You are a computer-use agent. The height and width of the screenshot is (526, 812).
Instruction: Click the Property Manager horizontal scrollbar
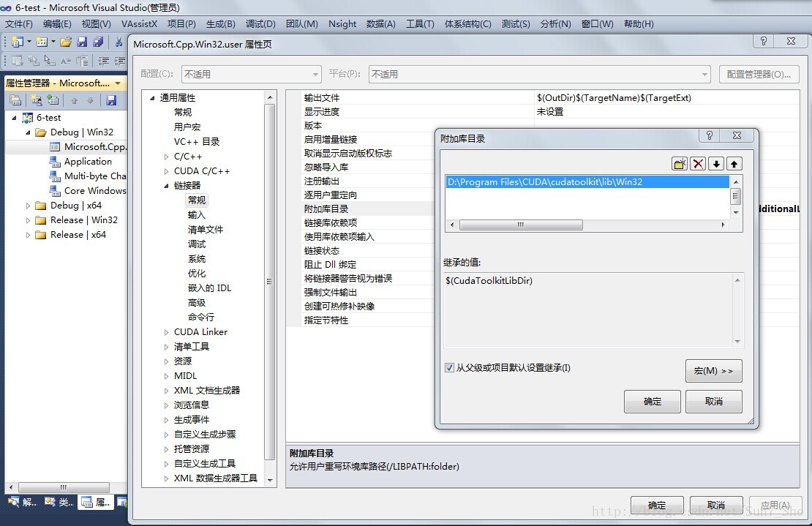63,487
